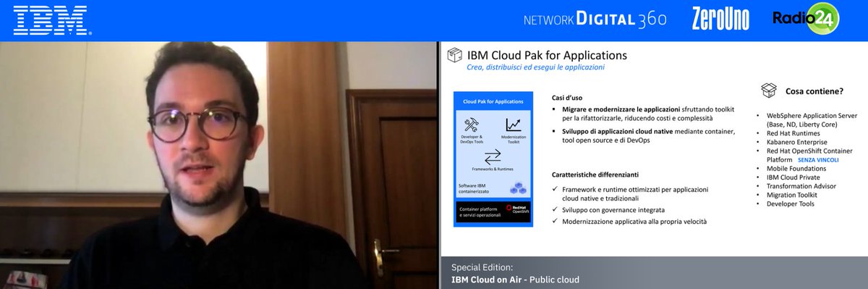The image size is (868, 289).
Task: Click the speaker webcam video
Action: (219, 165)
